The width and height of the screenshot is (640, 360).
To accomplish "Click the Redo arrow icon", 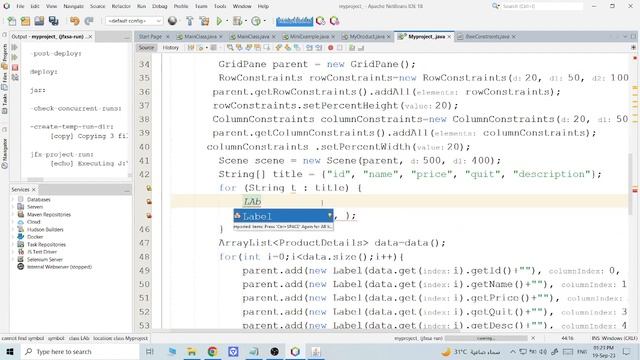I will click(x=89, y=21).
